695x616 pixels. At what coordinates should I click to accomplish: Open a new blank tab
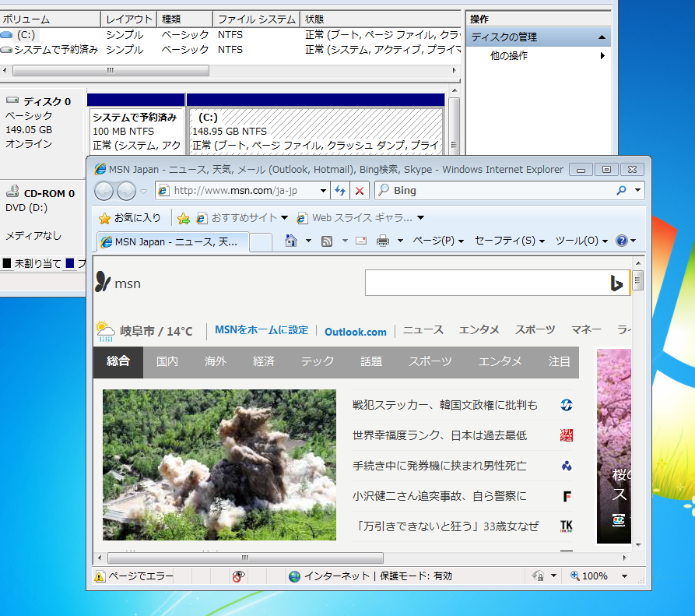[261, 242]
